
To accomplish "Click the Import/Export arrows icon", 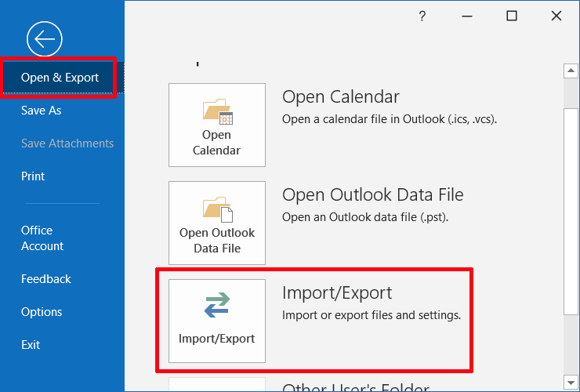I will click(x=217, y=305).
